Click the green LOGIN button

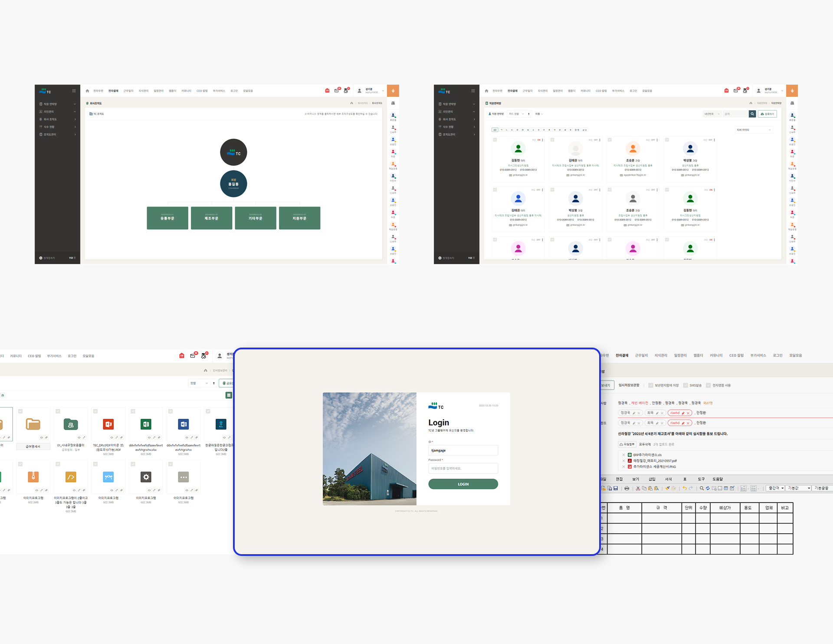click(463, 484)
